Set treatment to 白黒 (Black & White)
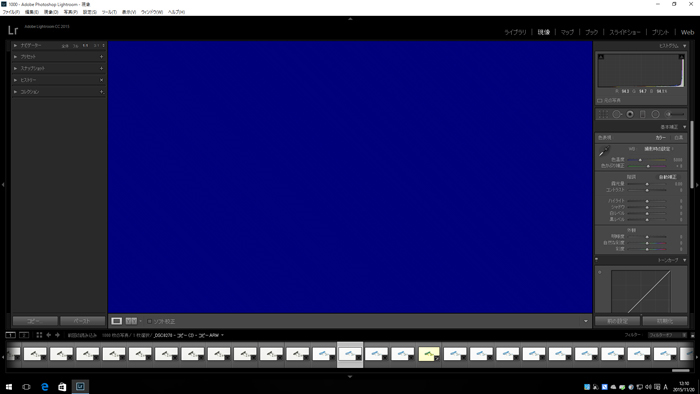The width and height of the screenshot is (700, 394). tap(679, 138)
